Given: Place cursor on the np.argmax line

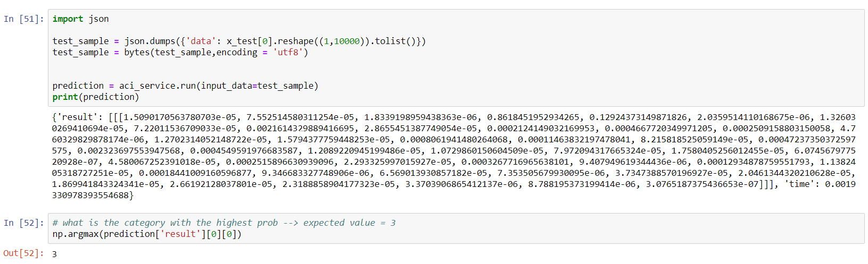Looking at the screenshot, I should 147,234.
